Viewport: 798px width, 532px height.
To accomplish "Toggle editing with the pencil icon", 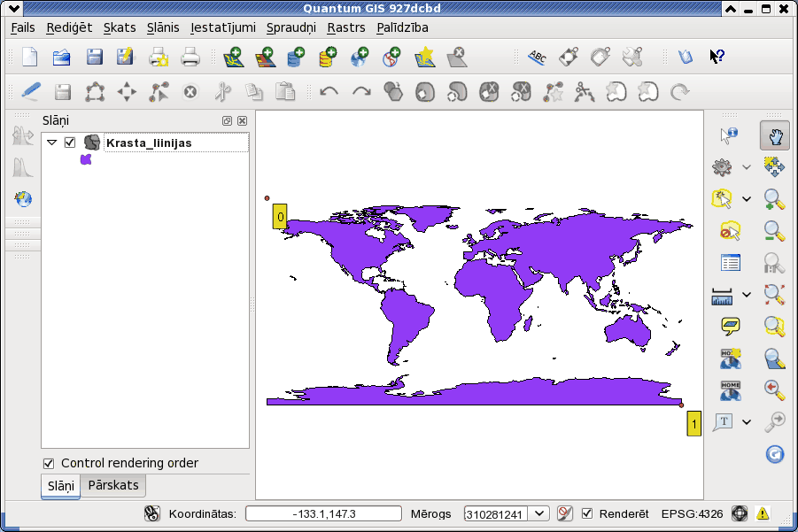I will 31,91.
